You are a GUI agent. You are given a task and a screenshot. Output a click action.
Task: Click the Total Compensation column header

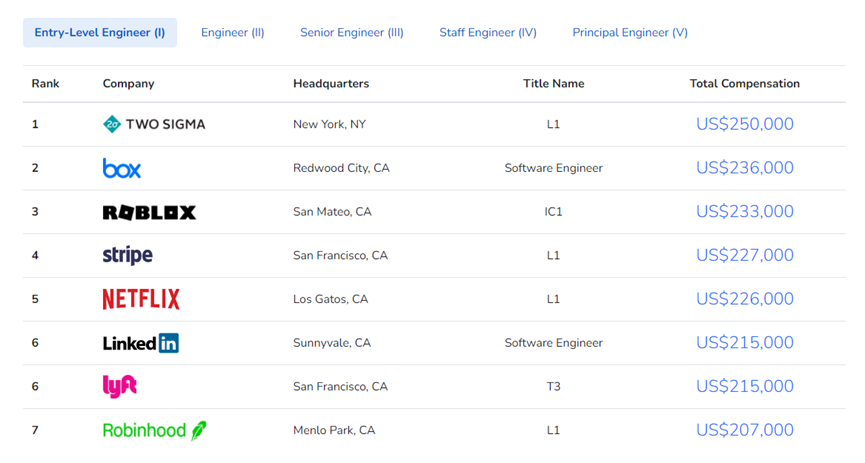[x=745, y=84]
